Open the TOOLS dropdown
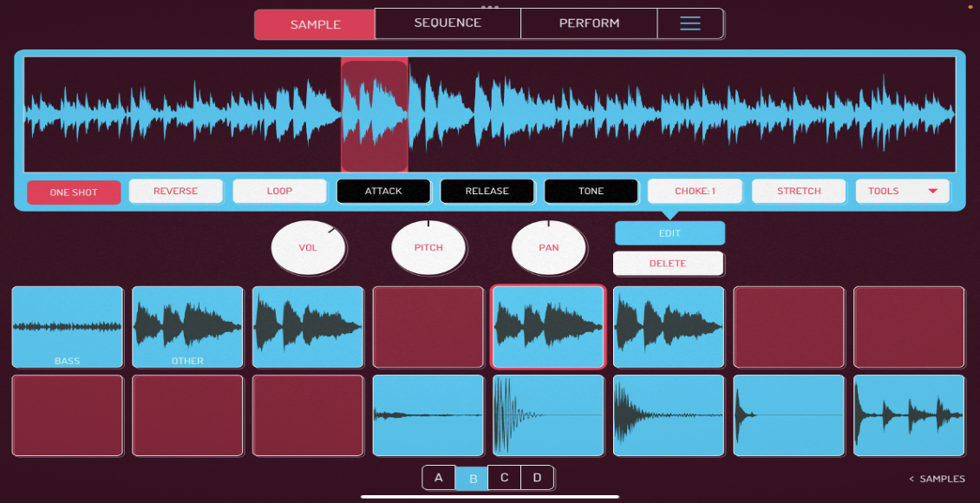This screenshot has width=980, height=503. [x=902, y=191]
